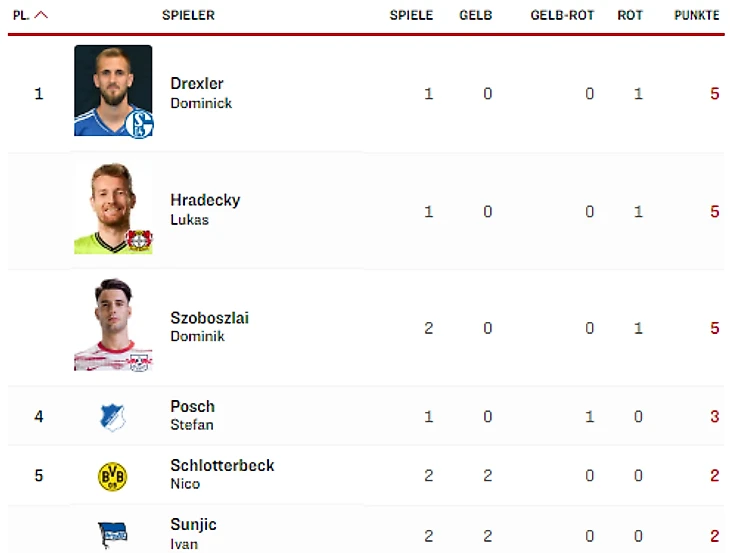This screenshot has width=730, height=553.
Task: Toggle sort arrow next to PL. header
Action: coord(41,15)
